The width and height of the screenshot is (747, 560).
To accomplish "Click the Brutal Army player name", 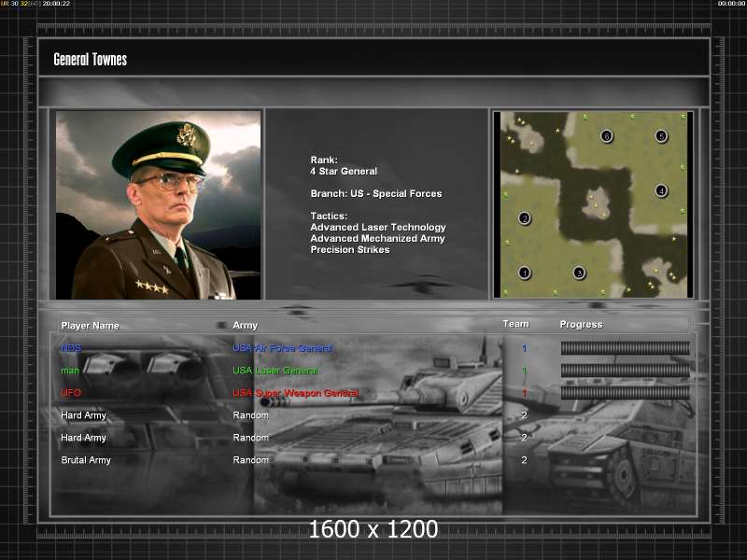I will (x=86, y=460).
